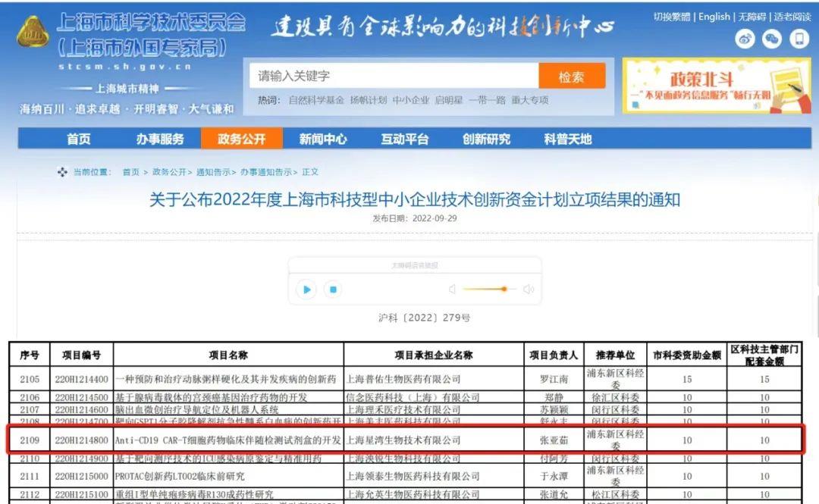Select the 重大专项 hot keyword

529,100
